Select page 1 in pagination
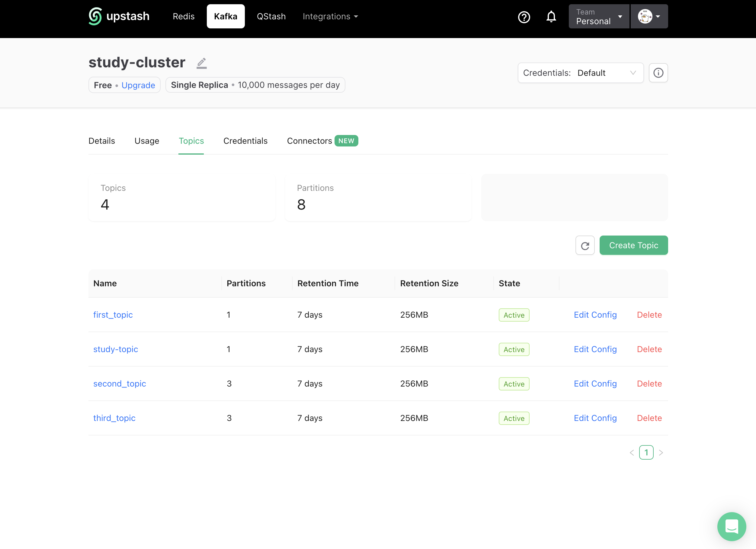 (x=646, y=452)
